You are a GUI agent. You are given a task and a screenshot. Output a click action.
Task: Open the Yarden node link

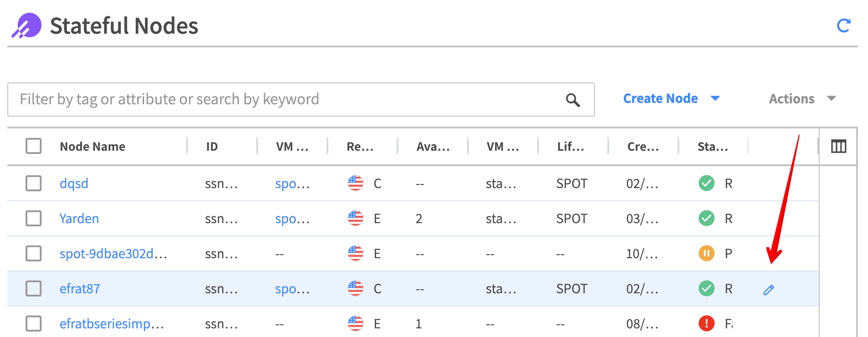[79, 219]
